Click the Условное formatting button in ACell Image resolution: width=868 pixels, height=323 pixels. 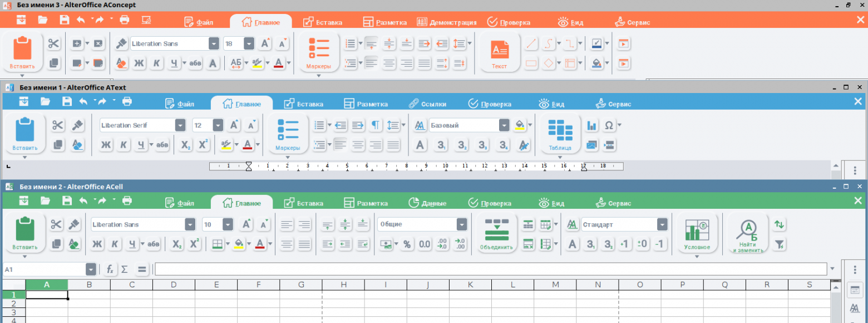pos(697,233)
